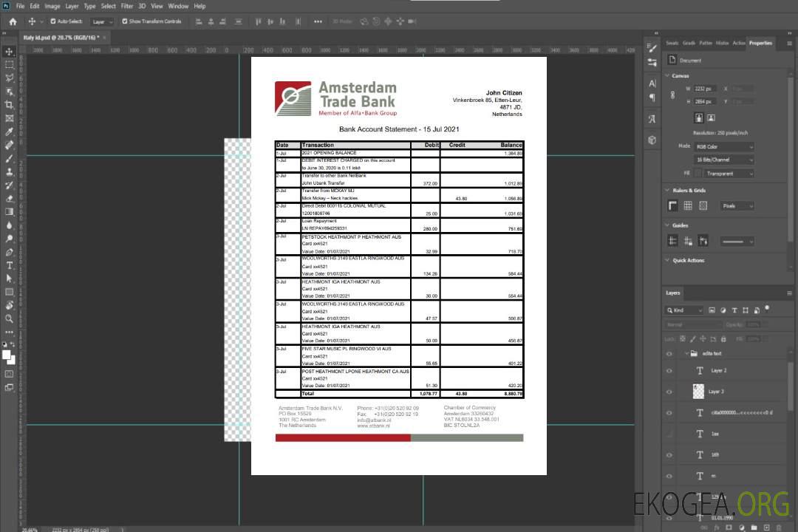The height and width of the screenshot is (532, 798).
Task: Show the hidden '1aa' text layer
Action: (x=669, y=434)
